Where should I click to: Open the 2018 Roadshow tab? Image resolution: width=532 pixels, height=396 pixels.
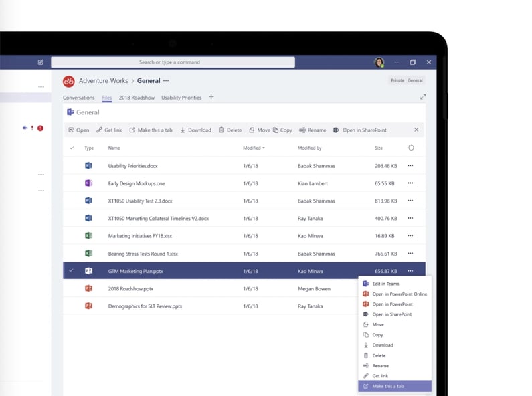(x=137, y=98)
